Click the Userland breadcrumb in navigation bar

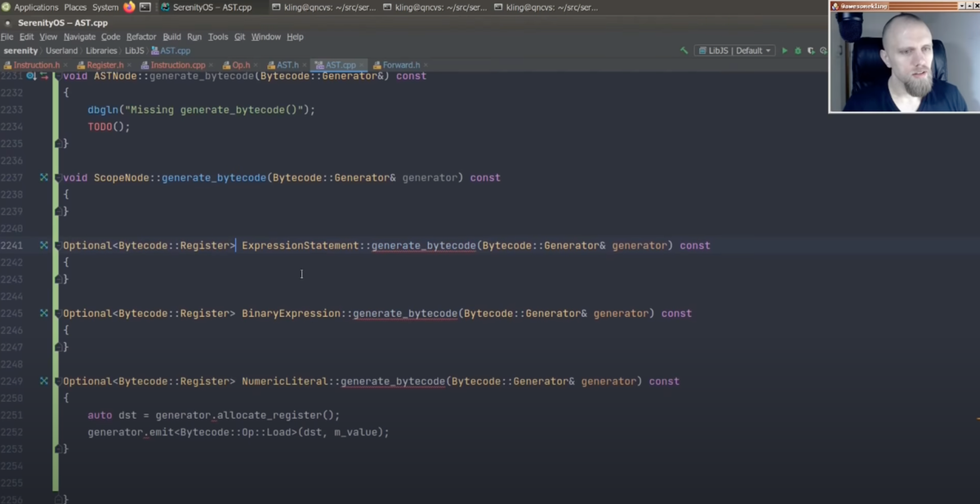pos(62,51)
